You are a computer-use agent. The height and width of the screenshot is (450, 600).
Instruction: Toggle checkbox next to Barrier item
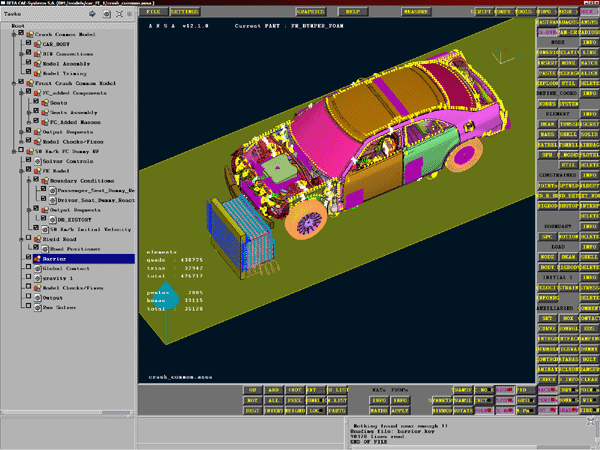pos(27,258)
